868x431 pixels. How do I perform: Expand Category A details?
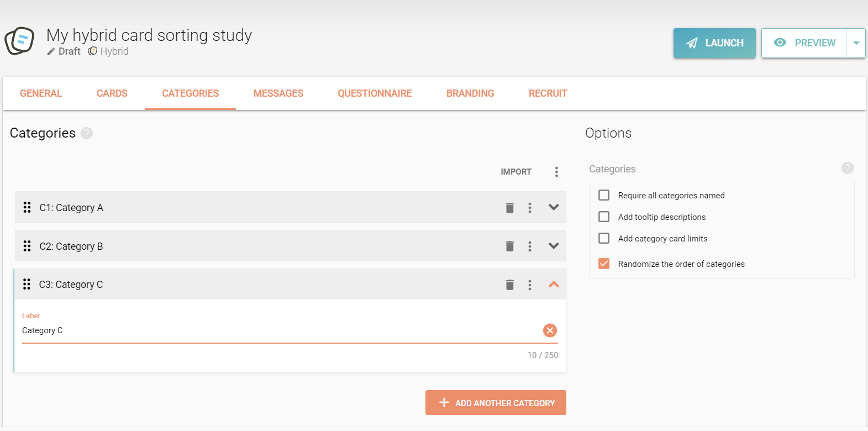(x=554, y=207)
